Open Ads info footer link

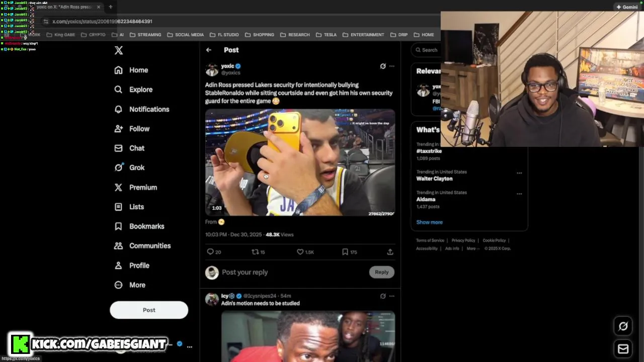452,248
